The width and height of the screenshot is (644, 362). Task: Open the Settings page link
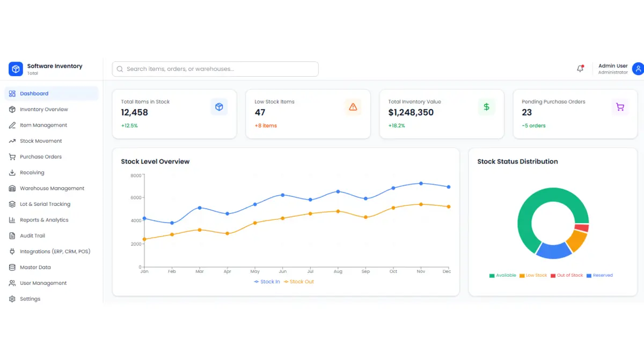30,299
